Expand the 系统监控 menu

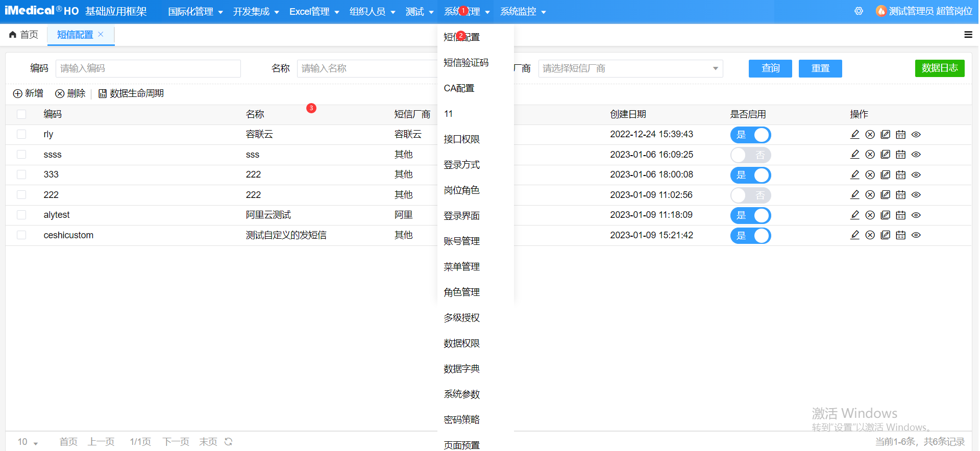pos(523,12)
